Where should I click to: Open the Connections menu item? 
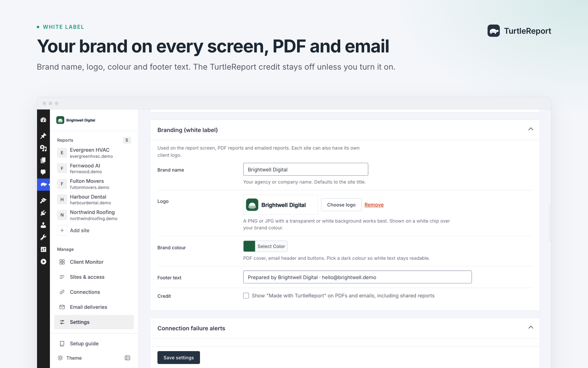tap(94, 292)
